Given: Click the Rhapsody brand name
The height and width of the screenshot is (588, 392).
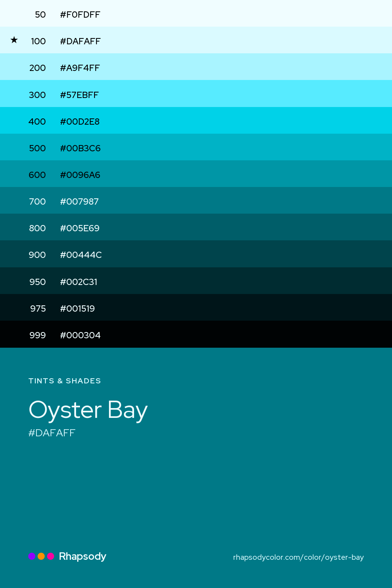Looking at the screenshot, I should coord(83,557).
